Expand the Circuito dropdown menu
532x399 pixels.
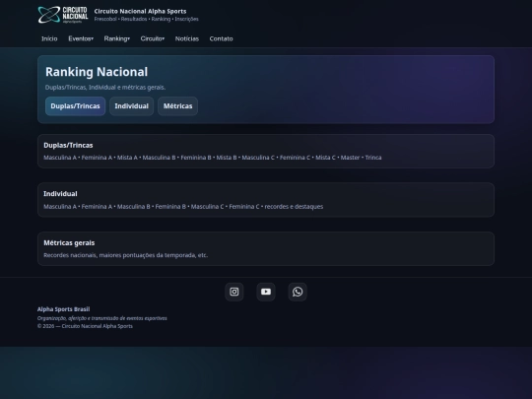[153, 38]
